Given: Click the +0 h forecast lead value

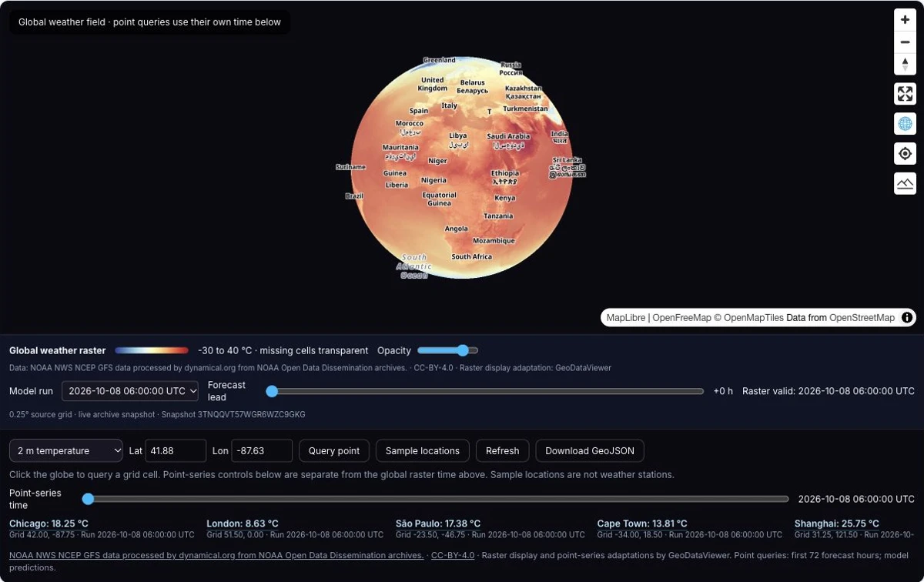Looking at the screenshot, I should pos(723,391).
